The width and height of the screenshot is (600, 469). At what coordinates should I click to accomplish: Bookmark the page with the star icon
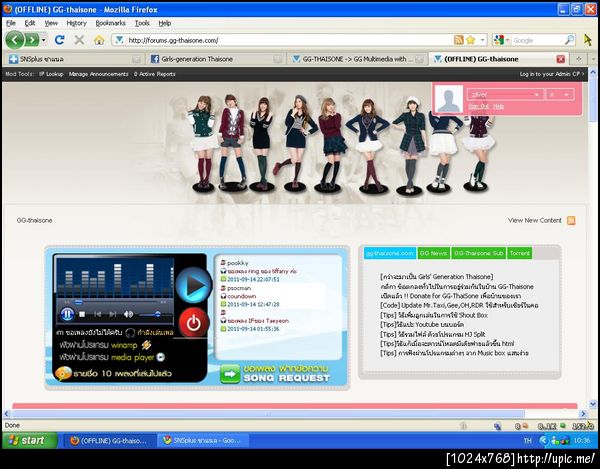point(470,40)
